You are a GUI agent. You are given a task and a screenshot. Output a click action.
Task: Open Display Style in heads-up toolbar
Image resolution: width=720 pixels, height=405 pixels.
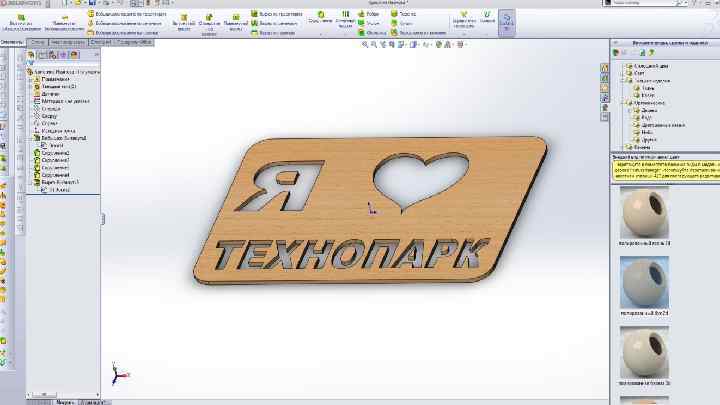pyautogui.click(x=414, y=45)
